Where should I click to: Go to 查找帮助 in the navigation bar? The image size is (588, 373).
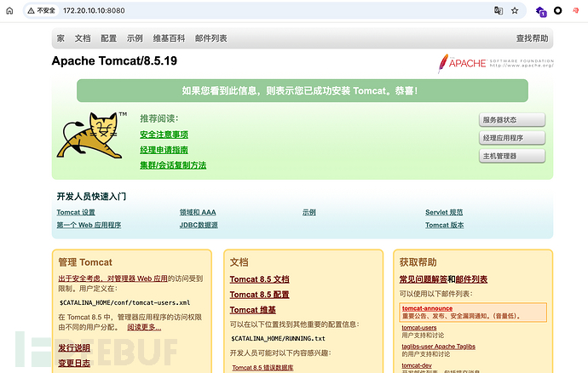click(x=532, y=38)
